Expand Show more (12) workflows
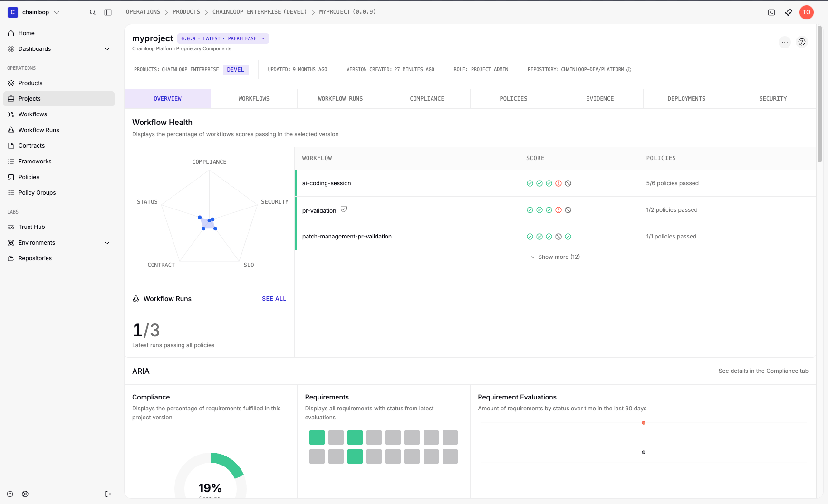Image resolution: width=828 pixels, height=504 pixels. pyautogui.click(x=555, y=257)
